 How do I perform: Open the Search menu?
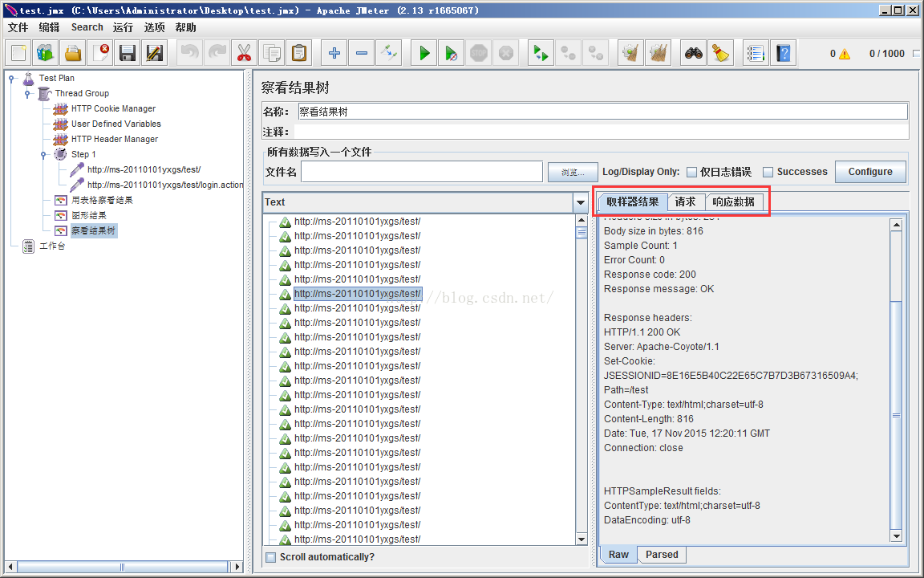(x=87, y=27)
